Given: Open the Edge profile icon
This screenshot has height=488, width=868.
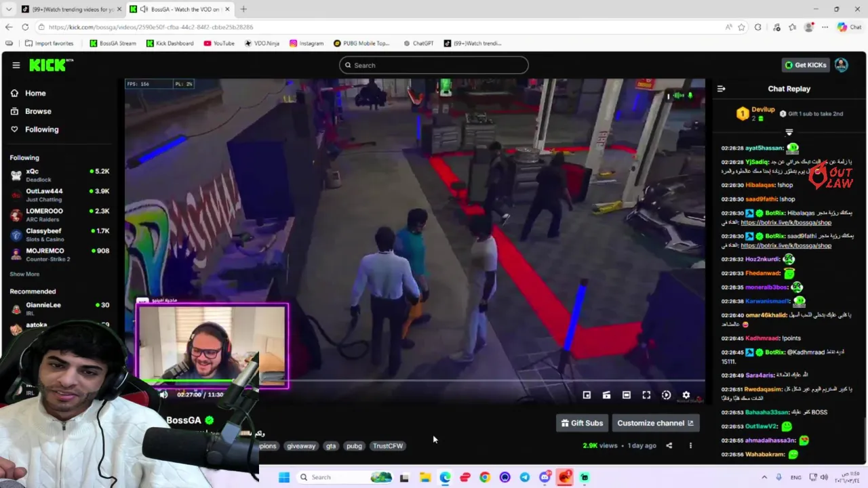Looking at the screenshot, I should (808, 27).
